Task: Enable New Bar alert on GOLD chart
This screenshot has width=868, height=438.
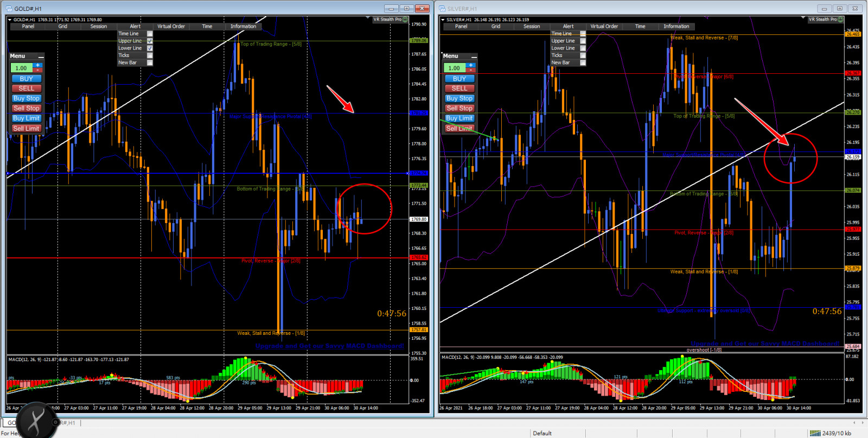Action: click(150, 62)
